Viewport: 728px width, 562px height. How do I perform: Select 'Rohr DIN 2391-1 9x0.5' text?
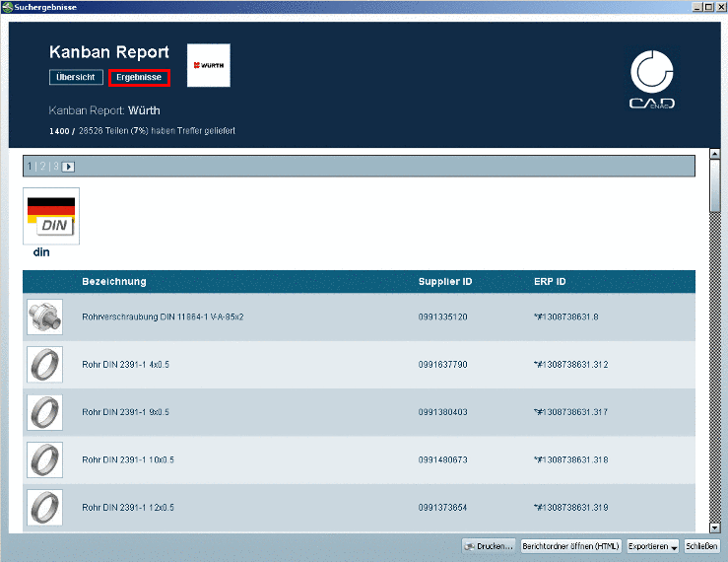[x=126, y=412]
